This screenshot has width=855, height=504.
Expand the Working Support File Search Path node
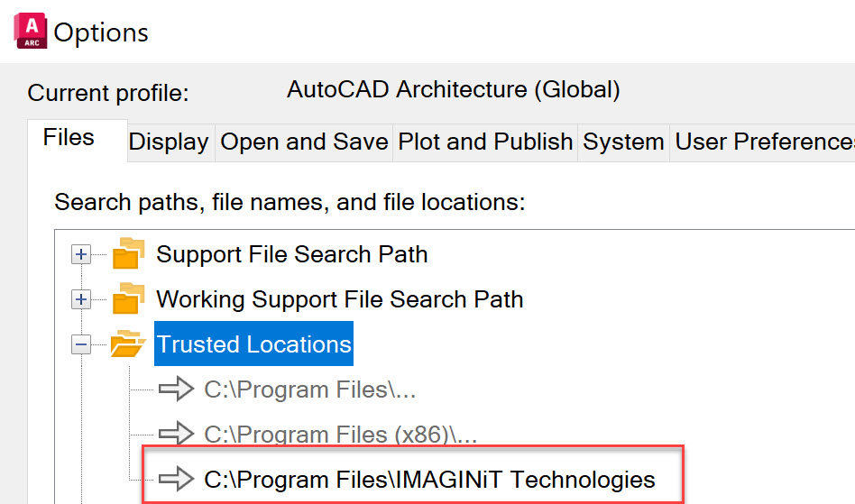click(x=82, y=299)
